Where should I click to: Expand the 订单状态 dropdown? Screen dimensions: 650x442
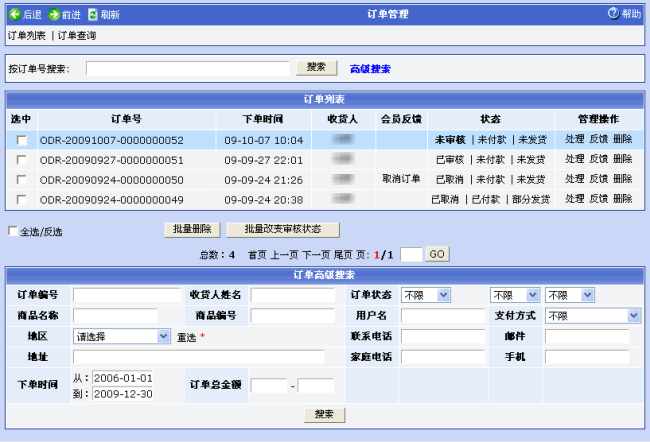pos(426,296)
